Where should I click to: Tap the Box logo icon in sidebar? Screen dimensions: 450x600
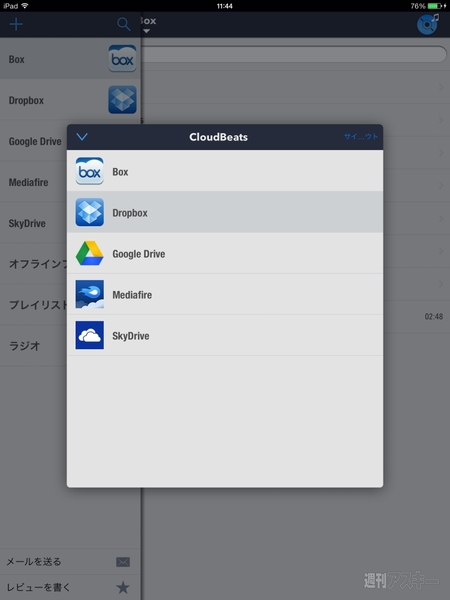122,59
